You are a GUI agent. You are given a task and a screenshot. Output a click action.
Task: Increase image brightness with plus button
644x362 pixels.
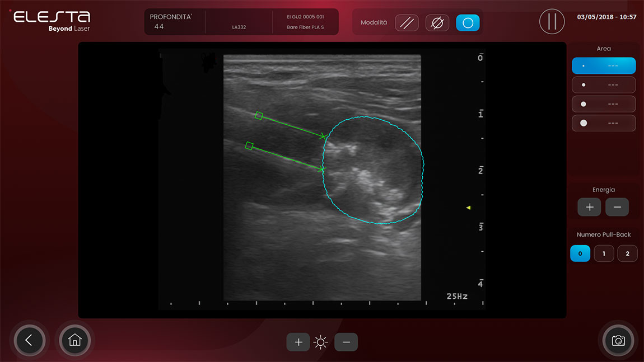click(298, 342)
